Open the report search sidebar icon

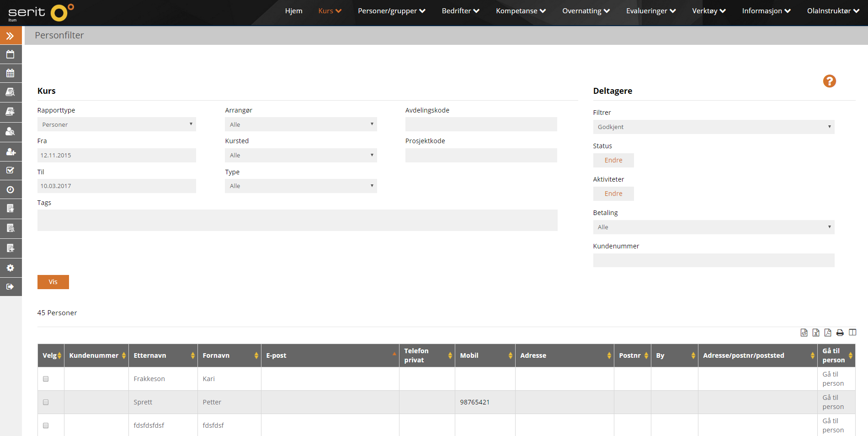pos(11,228)
